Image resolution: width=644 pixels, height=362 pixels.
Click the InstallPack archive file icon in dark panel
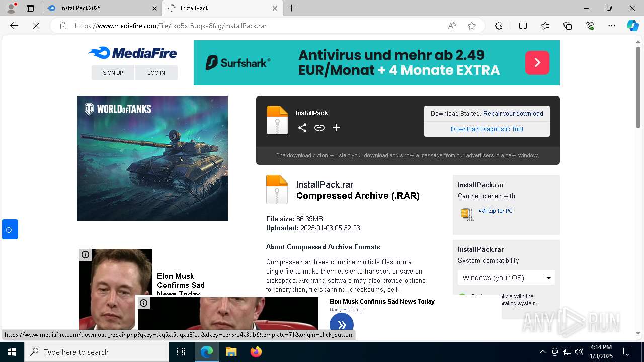[277, 120]
